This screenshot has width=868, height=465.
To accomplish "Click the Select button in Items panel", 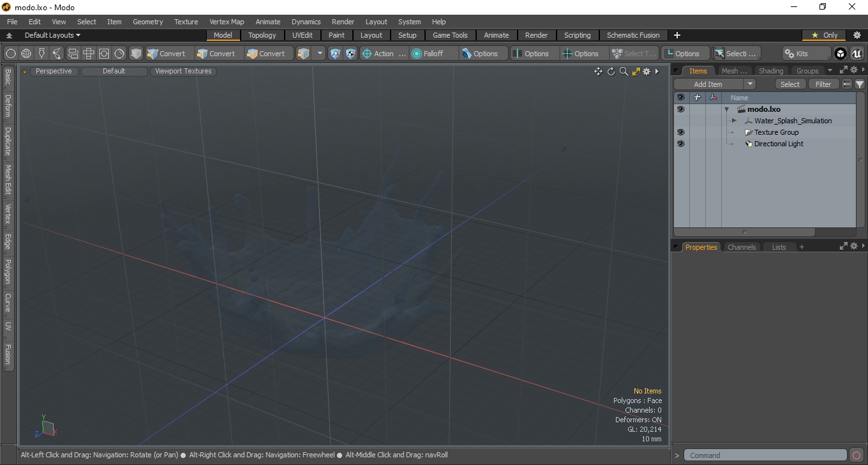I will (790, 84).
